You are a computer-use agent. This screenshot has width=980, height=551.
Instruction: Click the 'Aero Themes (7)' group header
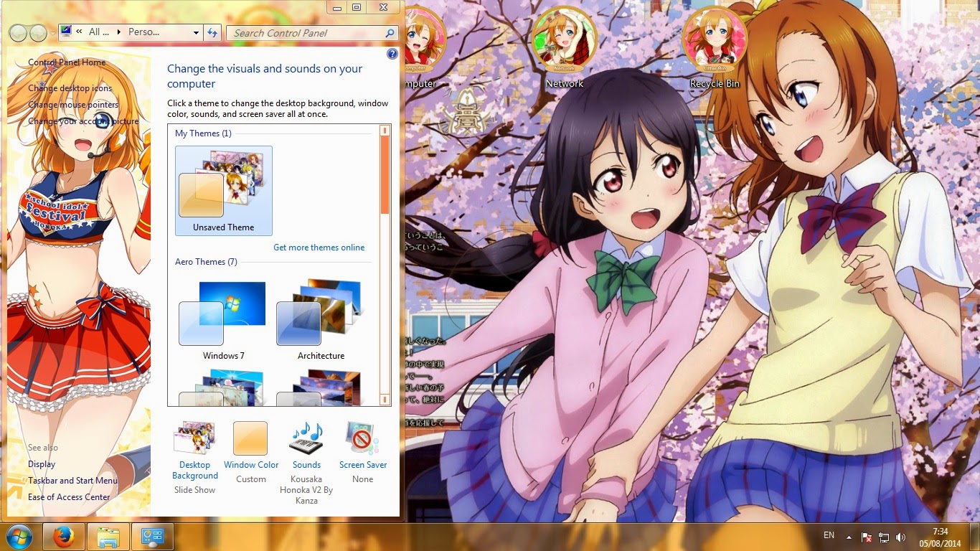click(206, 262)
